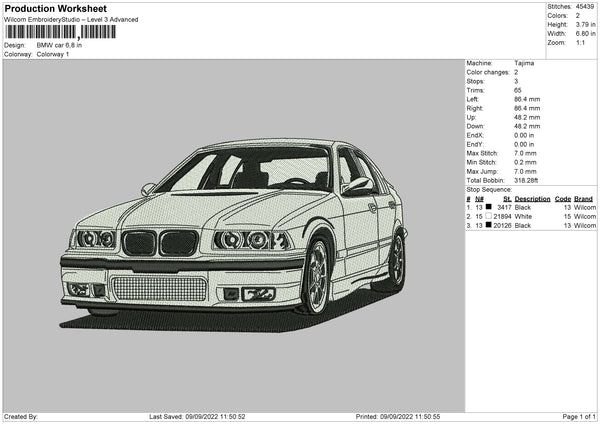
Task: Click the Description column header
Action: 533,198
